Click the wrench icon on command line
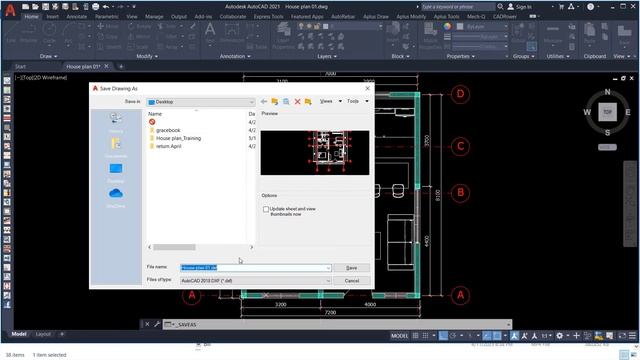Screen dimensions: 640x360 pyautogui.click(x=157, y=324)
